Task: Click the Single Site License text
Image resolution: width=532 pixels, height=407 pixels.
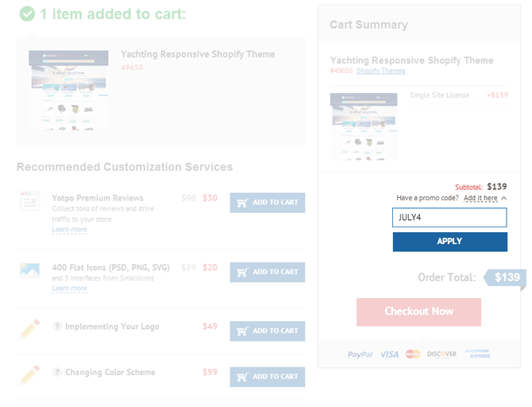Action: click(x=439, y=95)
